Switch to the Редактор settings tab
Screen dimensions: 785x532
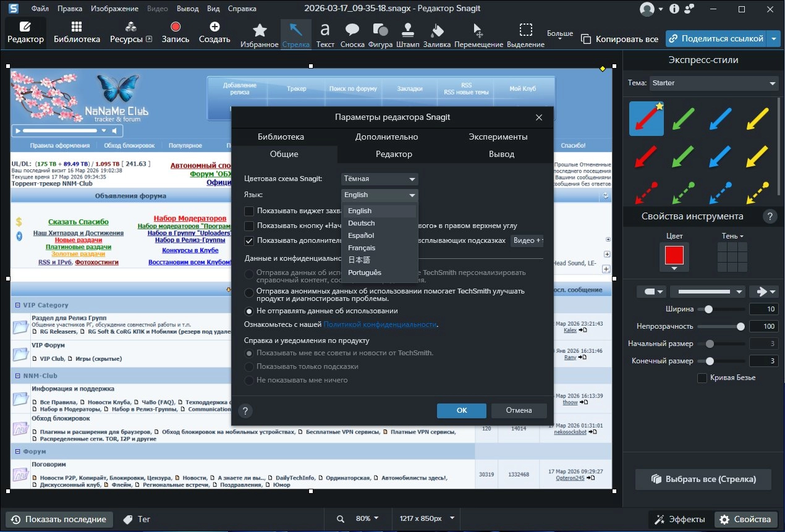coord(394,154)
